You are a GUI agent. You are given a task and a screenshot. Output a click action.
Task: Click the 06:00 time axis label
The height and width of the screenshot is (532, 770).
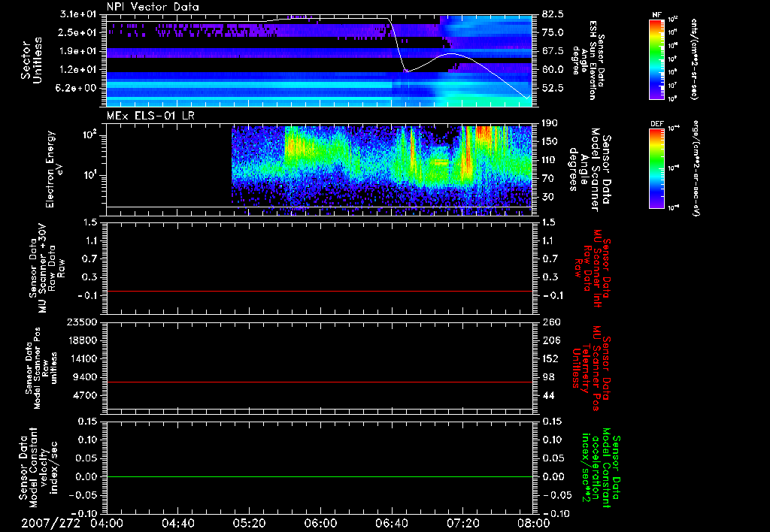pos(320,523)
